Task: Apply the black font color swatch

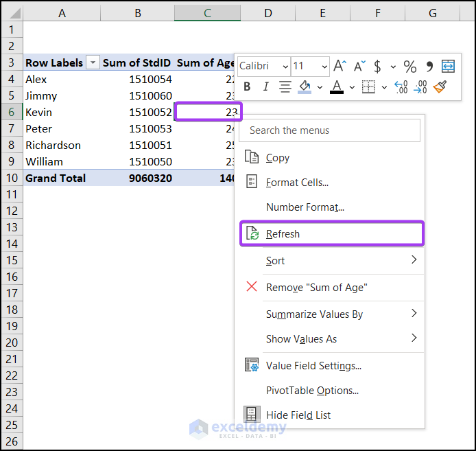Action: (336, 86)
